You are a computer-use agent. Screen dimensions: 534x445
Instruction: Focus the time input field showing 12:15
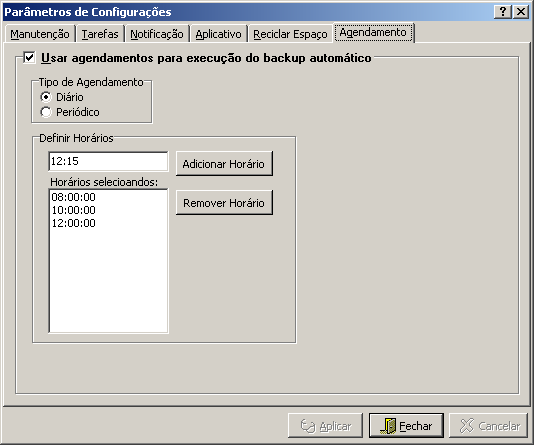pyautogui.click(x=108, y=161)
